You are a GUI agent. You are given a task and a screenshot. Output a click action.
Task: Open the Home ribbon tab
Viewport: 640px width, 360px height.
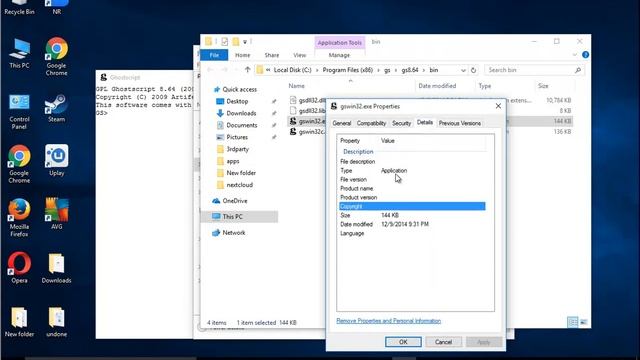tap(242, 55)
